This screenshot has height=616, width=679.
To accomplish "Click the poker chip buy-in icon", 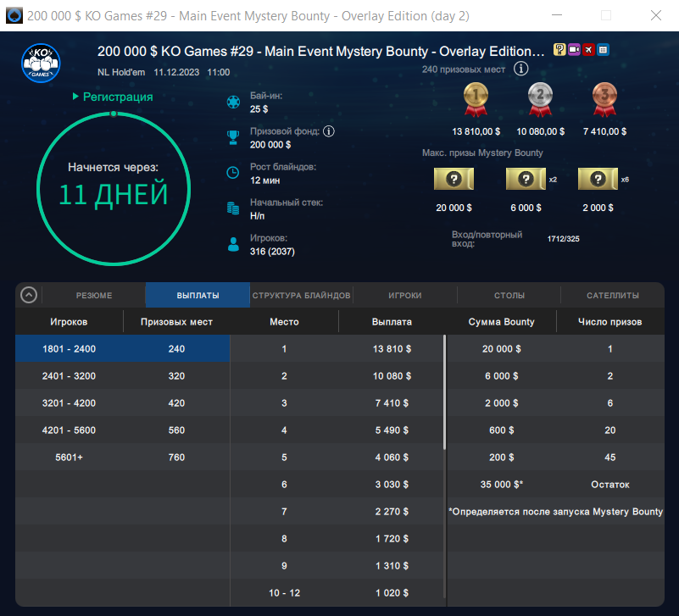I will pyautogui.click(x=233, y=103).
